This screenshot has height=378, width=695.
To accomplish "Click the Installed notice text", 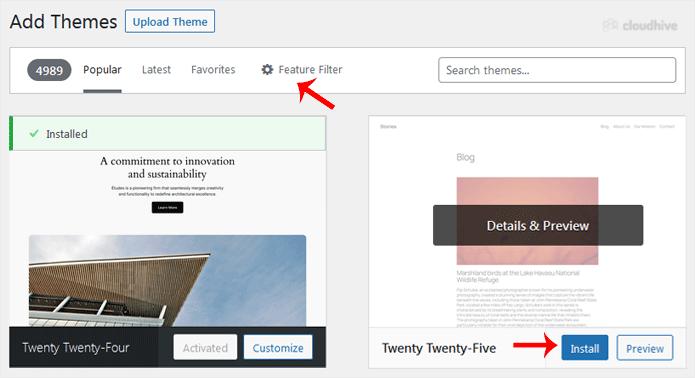I will pos(67,134).
